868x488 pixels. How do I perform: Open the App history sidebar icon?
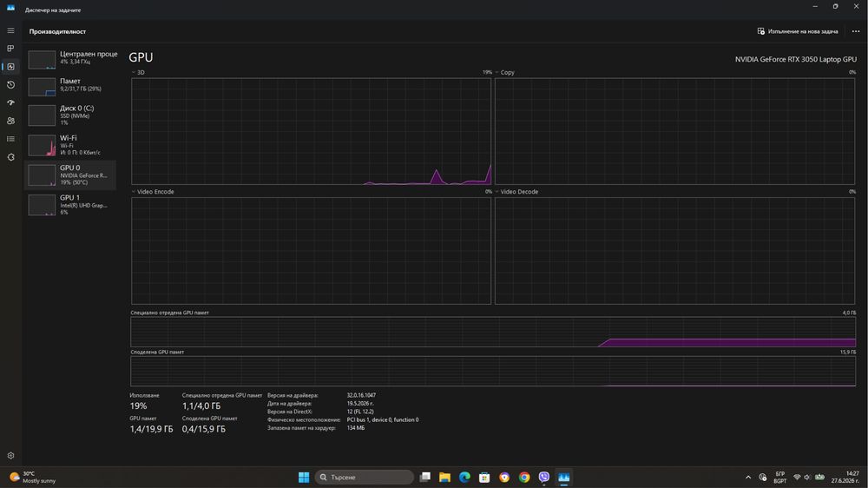(x=10, y=85)
